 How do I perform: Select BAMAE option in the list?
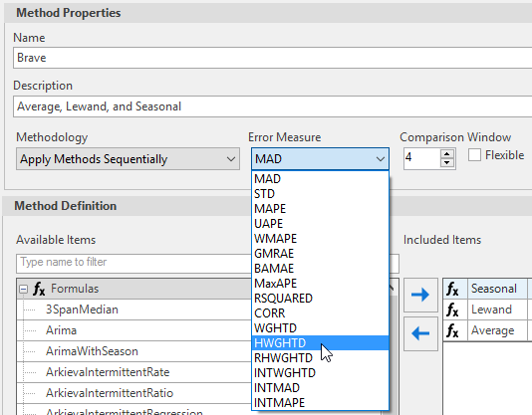[x=320, y=268]
